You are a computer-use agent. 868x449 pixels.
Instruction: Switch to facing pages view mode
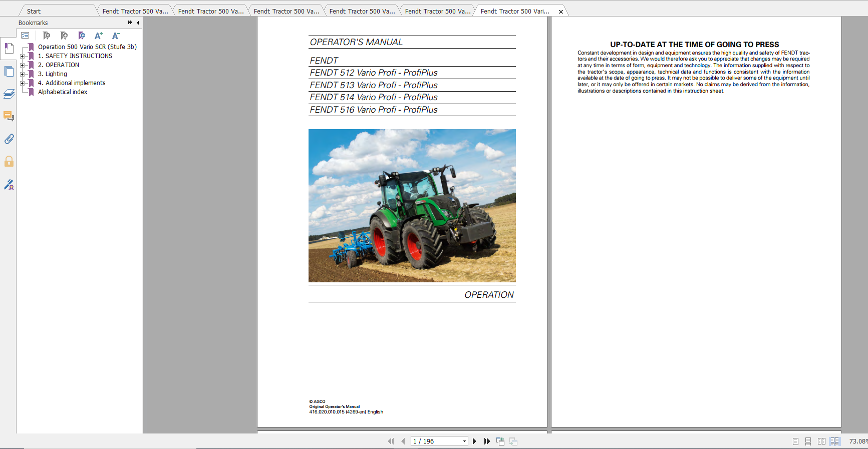821,441
